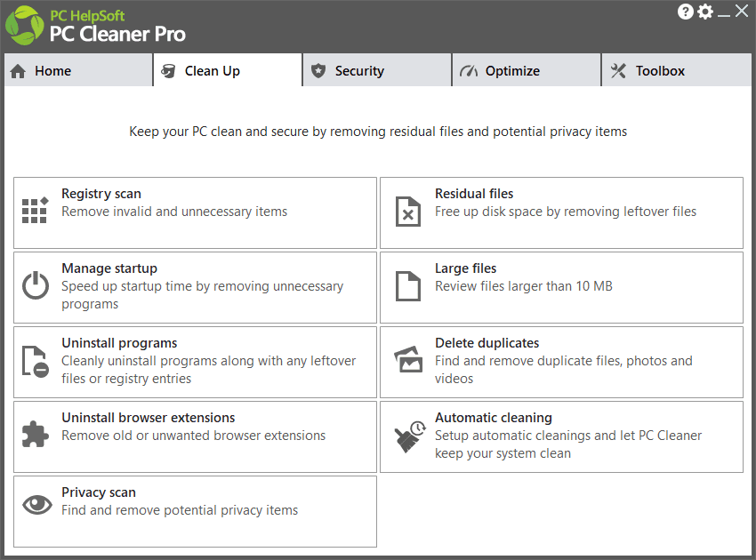756x560 pixels.
Task: Click the browser extensions puzzle piece icon
Action: [x=36, y=435]
